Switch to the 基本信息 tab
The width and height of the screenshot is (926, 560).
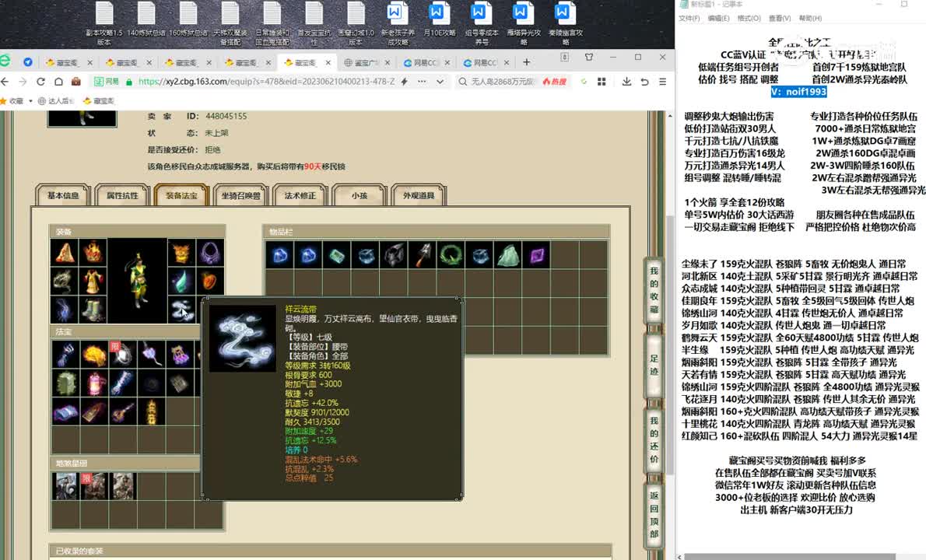(x=63, y=196)
